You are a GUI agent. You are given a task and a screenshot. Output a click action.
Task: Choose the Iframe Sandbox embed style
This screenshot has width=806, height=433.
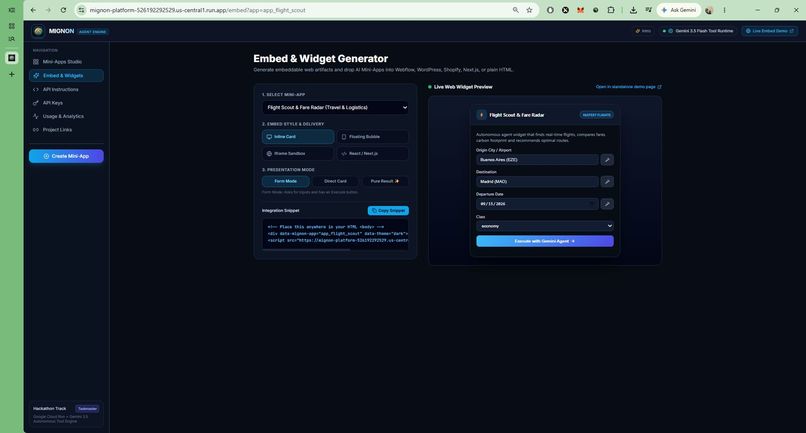pyautogui.click(x=298, y=154)
